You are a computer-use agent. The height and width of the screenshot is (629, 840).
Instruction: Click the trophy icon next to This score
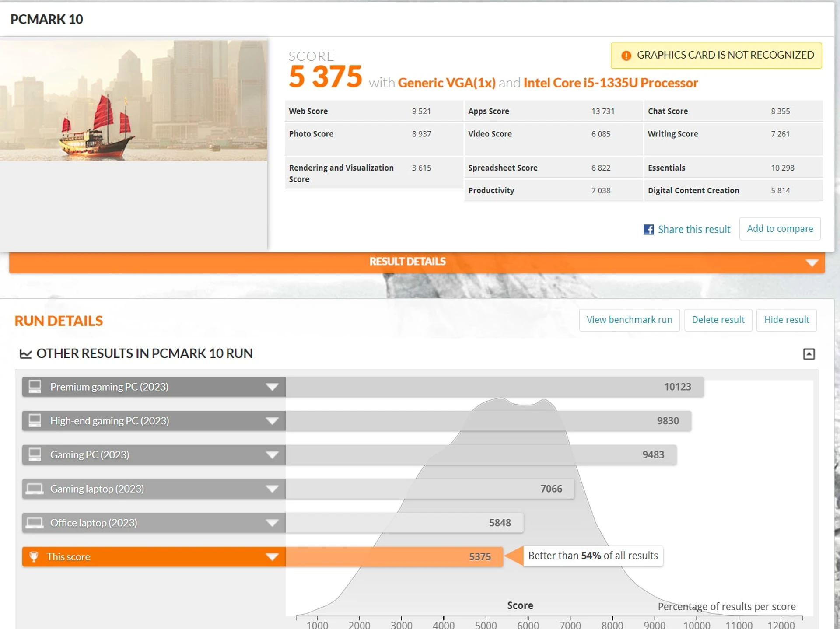[34, 556]
